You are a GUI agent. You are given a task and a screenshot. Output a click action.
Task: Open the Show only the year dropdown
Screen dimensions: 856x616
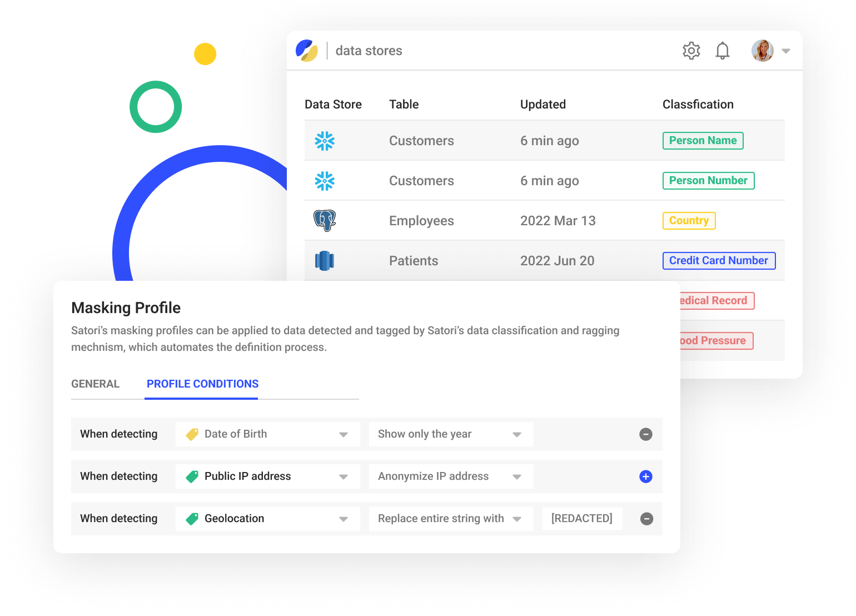[451, 434]
